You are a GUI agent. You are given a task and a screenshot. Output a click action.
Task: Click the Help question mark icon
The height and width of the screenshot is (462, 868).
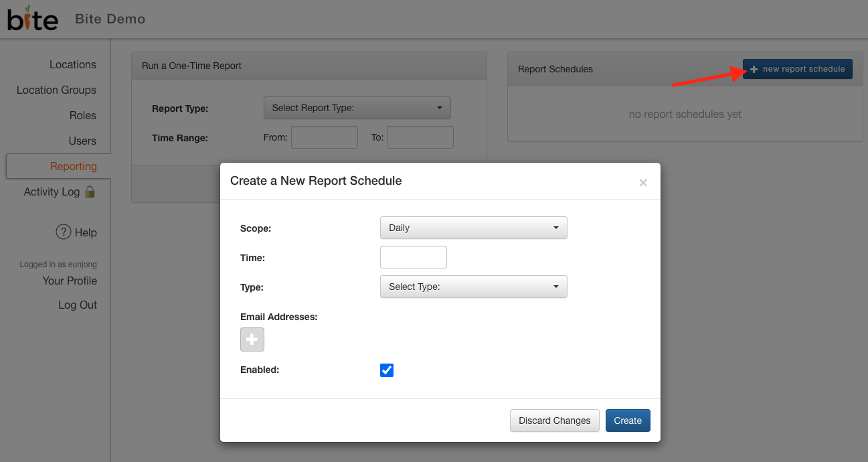pyautogui.click(x=63, y=232)
